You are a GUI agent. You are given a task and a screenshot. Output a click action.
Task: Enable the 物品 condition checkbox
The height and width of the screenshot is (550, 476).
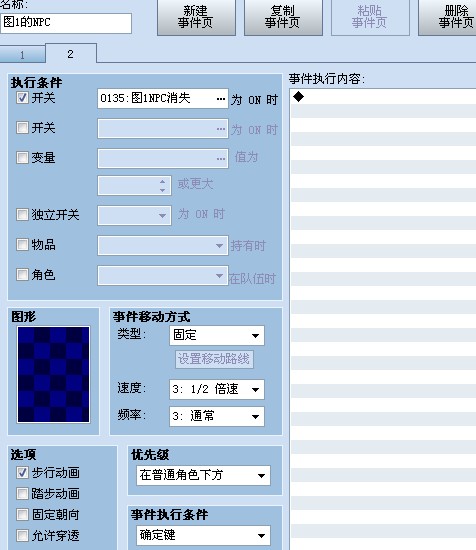coord(22,244)
